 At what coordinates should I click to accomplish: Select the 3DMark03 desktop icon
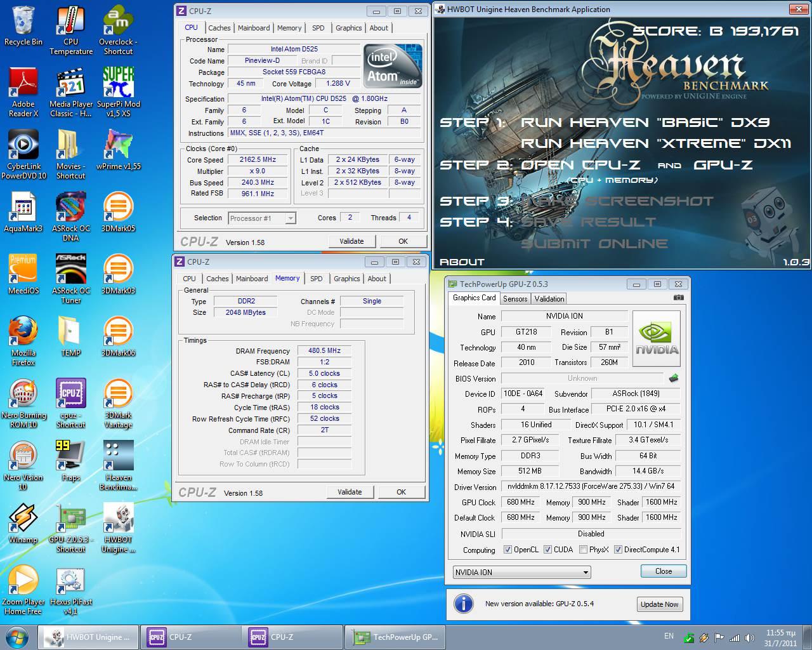click(x=118, y=274)
